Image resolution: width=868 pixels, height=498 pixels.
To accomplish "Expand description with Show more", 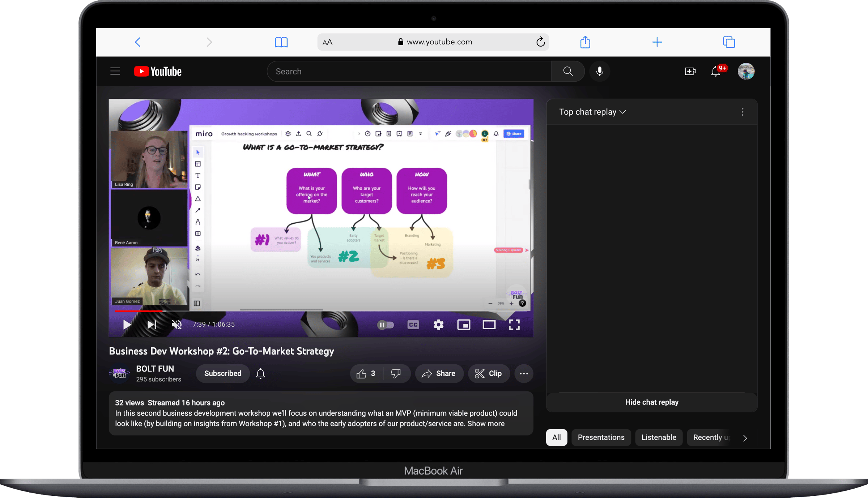I will tap(486, 424).
